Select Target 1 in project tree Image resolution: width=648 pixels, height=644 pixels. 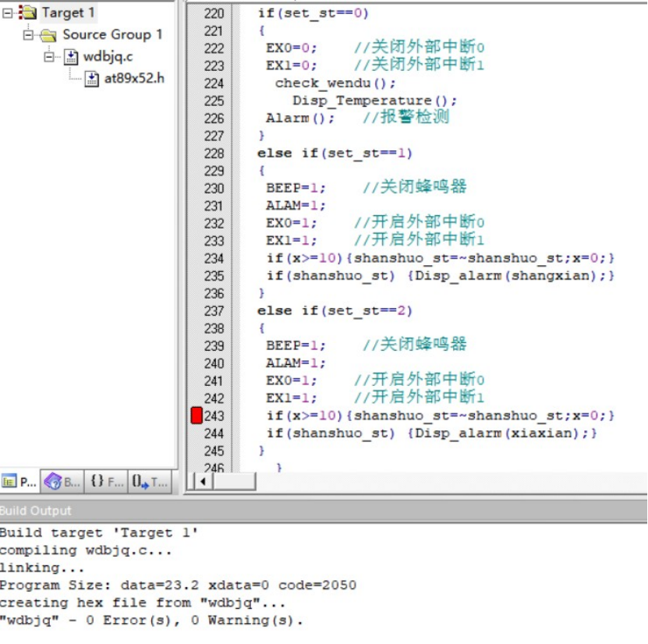(68, 12)
